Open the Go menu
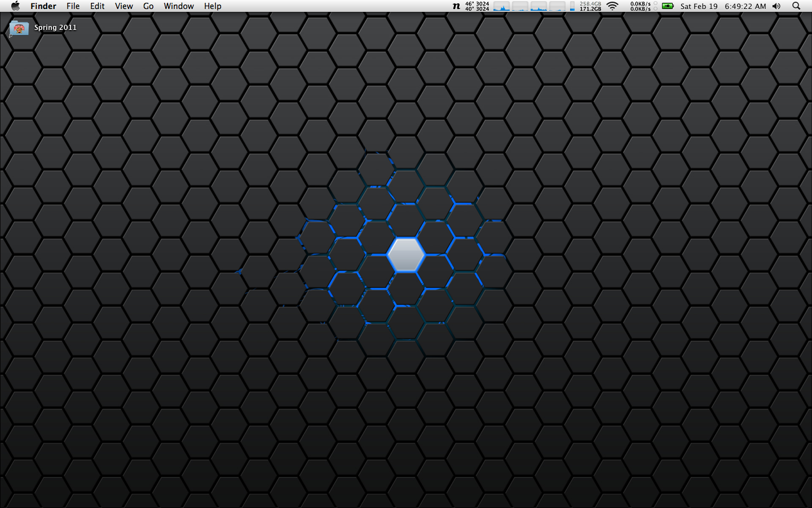Screen dimensions: 812x508 click(x=148, y=6)
